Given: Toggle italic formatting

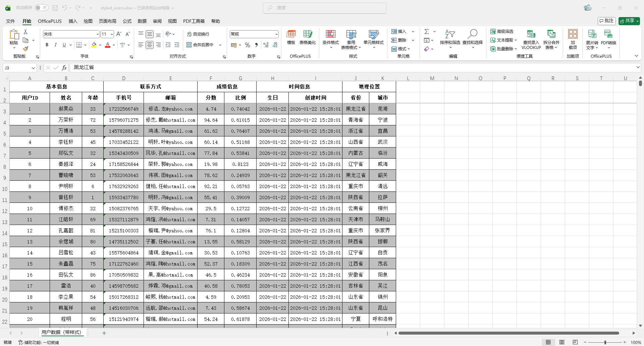Looking at the screenshot, I should 55,45.
